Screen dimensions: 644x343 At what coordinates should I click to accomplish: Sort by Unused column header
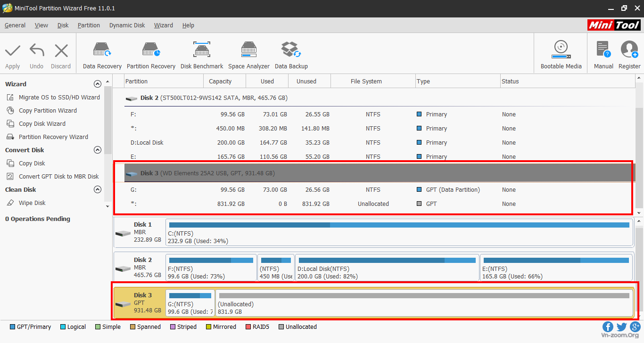309,81
